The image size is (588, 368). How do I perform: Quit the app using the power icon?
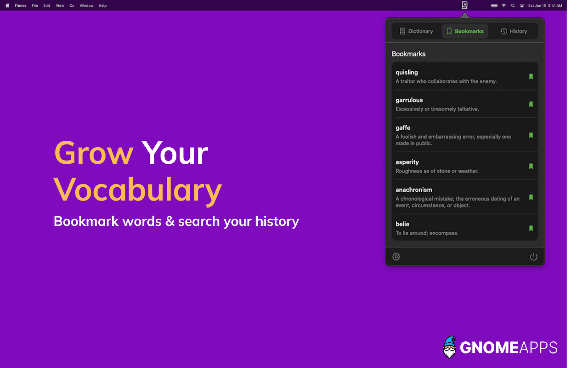pos(533,257)
